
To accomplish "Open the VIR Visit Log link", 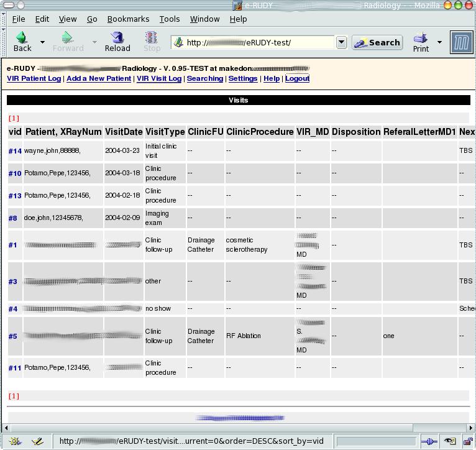I will (x=159, y=78).
